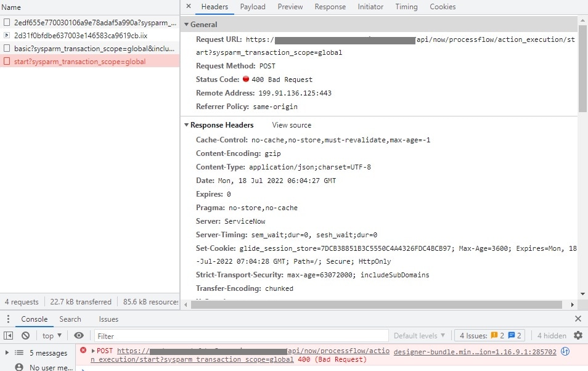Clear the console
The width and height of the screenshot is (588, 371).
pos(25,336)
